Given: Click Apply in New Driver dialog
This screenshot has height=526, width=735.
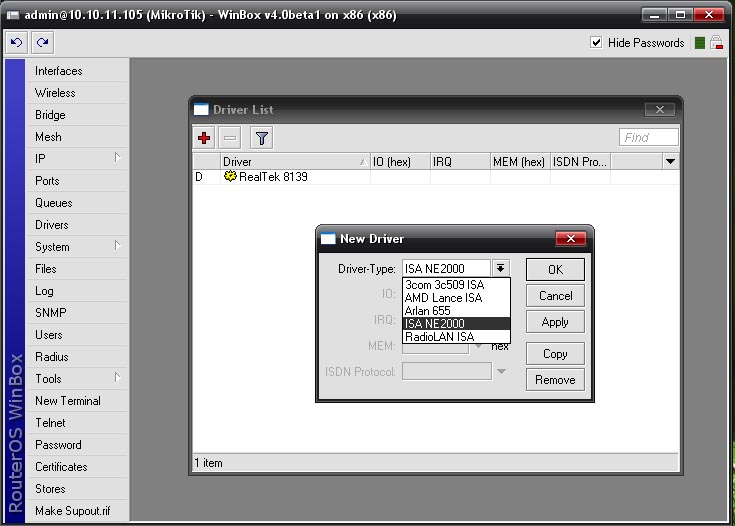Looking at the screenshot, I should 555,322.
